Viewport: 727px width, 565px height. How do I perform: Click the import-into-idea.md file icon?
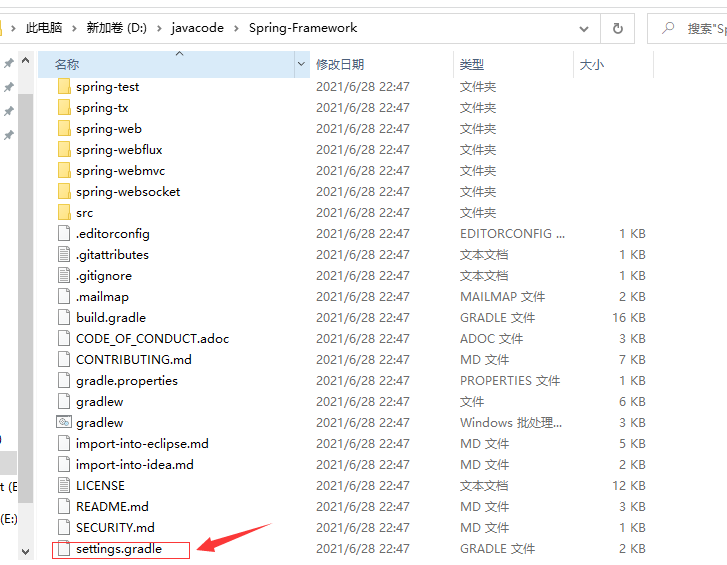click(64, 464)
